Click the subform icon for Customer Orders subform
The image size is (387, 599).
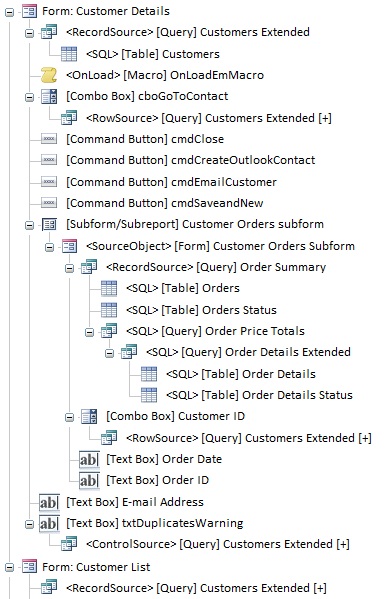coord(49,224)
